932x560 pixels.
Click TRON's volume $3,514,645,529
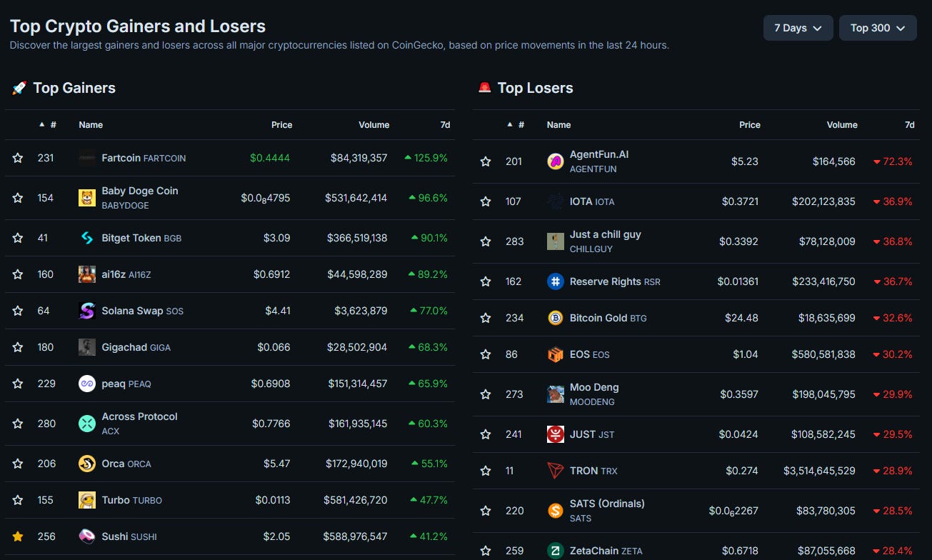[x=819, y=471]
